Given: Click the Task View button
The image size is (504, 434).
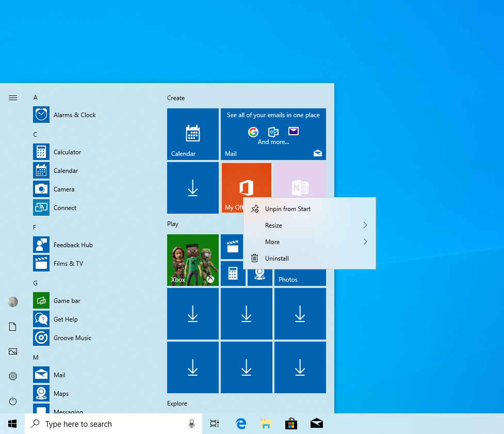Looking at the screenshot, I should point(215,424).
